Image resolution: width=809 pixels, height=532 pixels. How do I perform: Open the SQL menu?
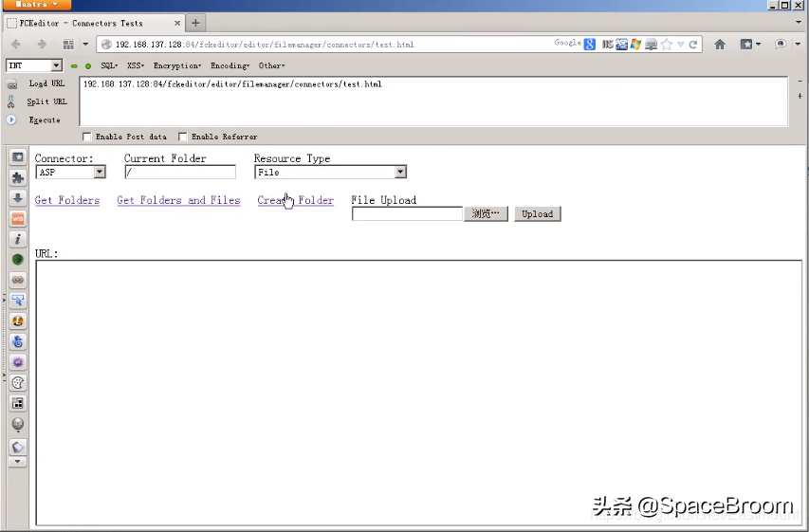click(x=109, y=65)
